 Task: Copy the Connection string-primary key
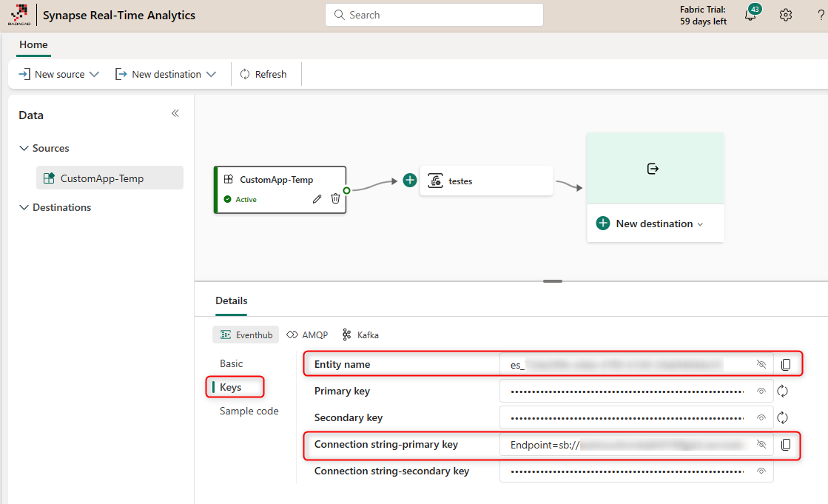pos(786,445)
